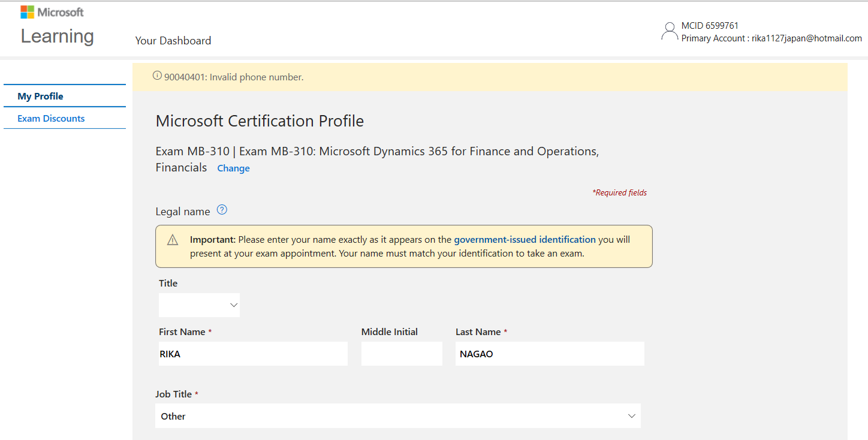Click the Last Name field
Image resolution: width=868 pixels, height=440 pixels.
[x=550, y=354]
